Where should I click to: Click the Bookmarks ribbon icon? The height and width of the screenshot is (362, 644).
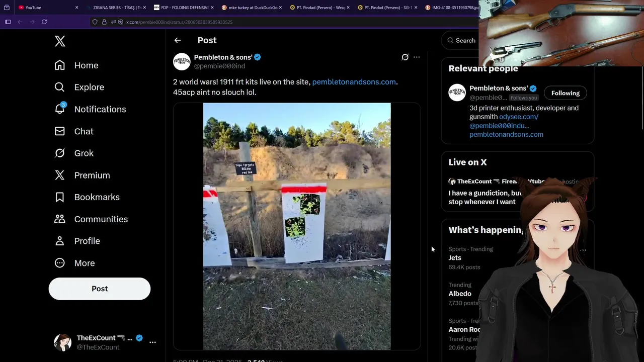click(x=59, y=197)
